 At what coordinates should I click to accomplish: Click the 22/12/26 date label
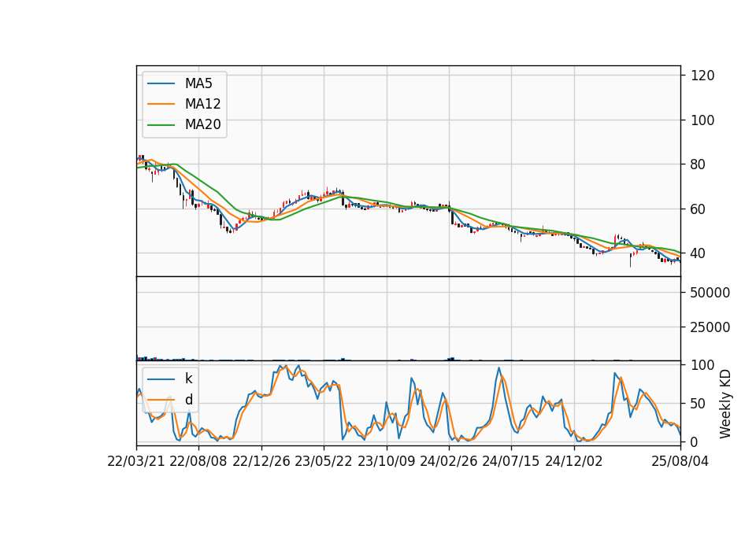(x=261, y=461)
